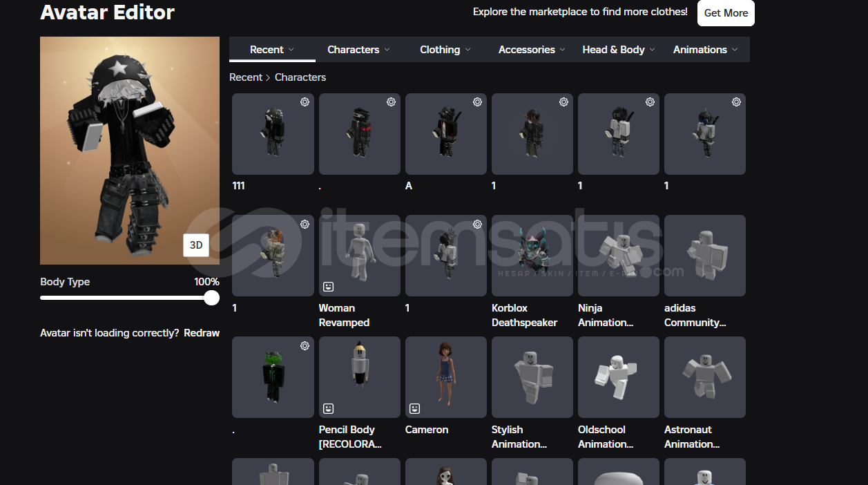868x485 pixels.
Task: Click the 'Avatar Editor' heading
Action: 108,12
